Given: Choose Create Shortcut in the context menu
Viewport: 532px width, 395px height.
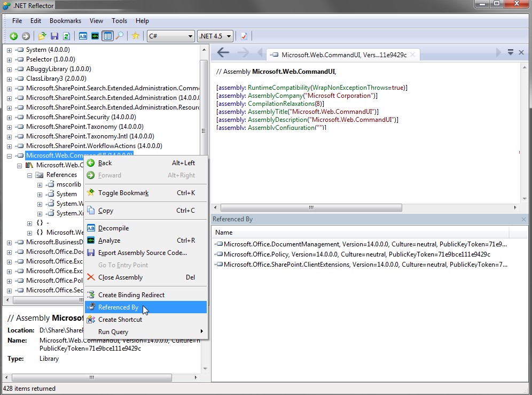Looking at the screenshot, I should 146,319.
